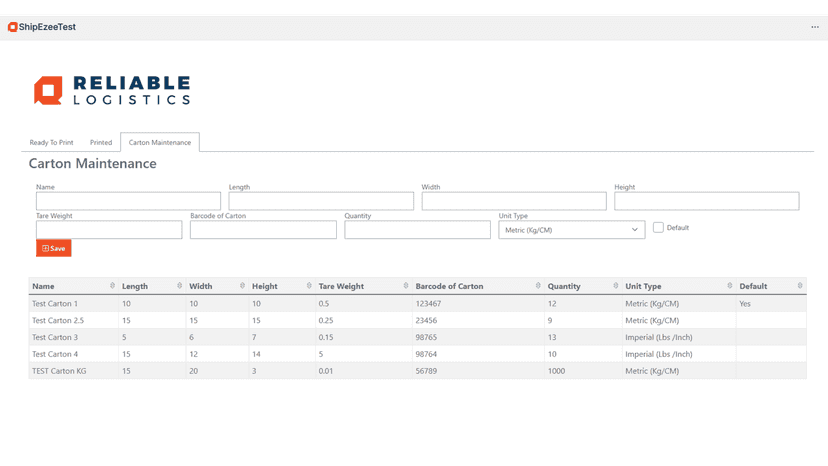Click Metric (Kg/CM) in TEST Carton KG row

[x=652, y=371]
